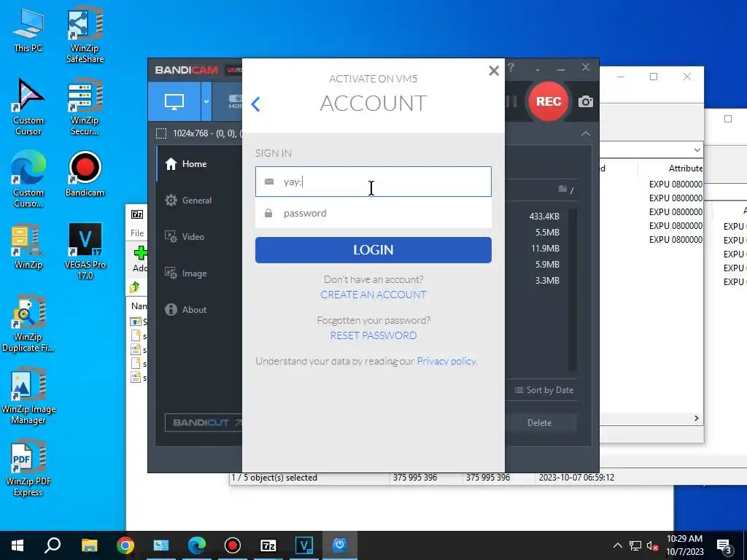
Task: Open VEGAS Pro 17.0 desktop icon
Action: [x=85, y=252]
